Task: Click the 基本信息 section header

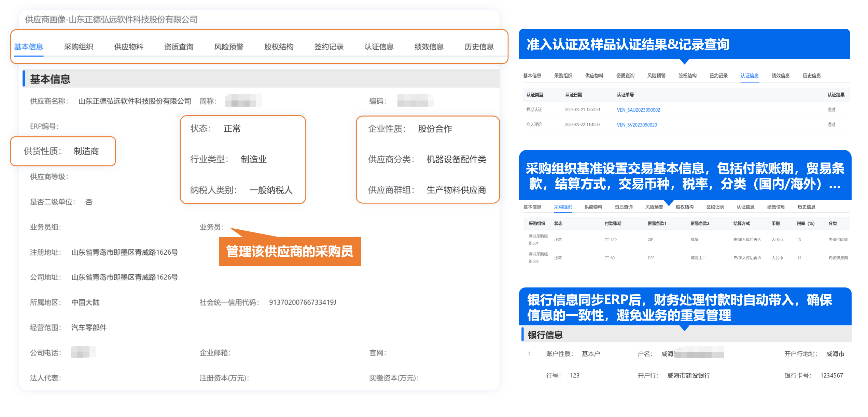Action: [50, 79]
